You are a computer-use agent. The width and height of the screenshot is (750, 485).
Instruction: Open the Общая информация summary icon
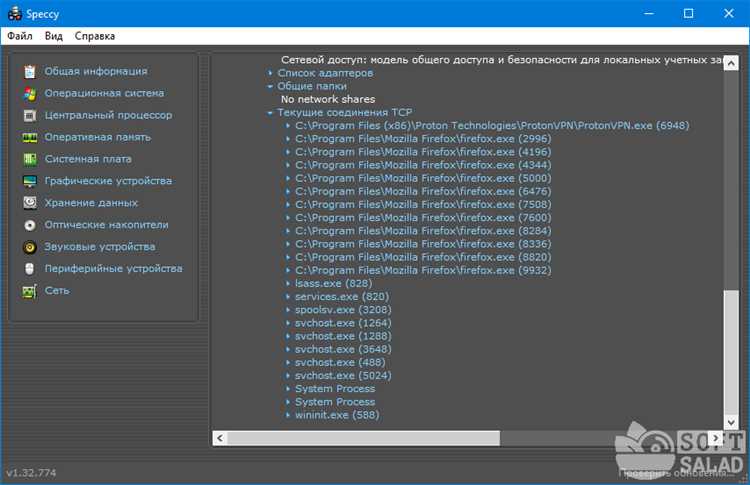click(30, 71)
